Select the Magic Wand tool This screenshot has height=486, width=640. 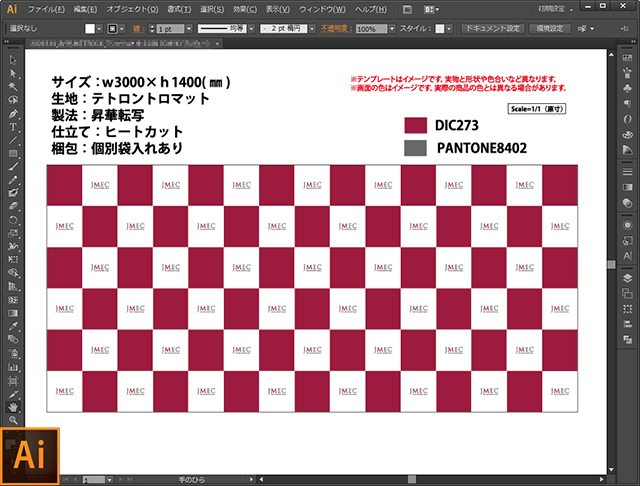14,87
